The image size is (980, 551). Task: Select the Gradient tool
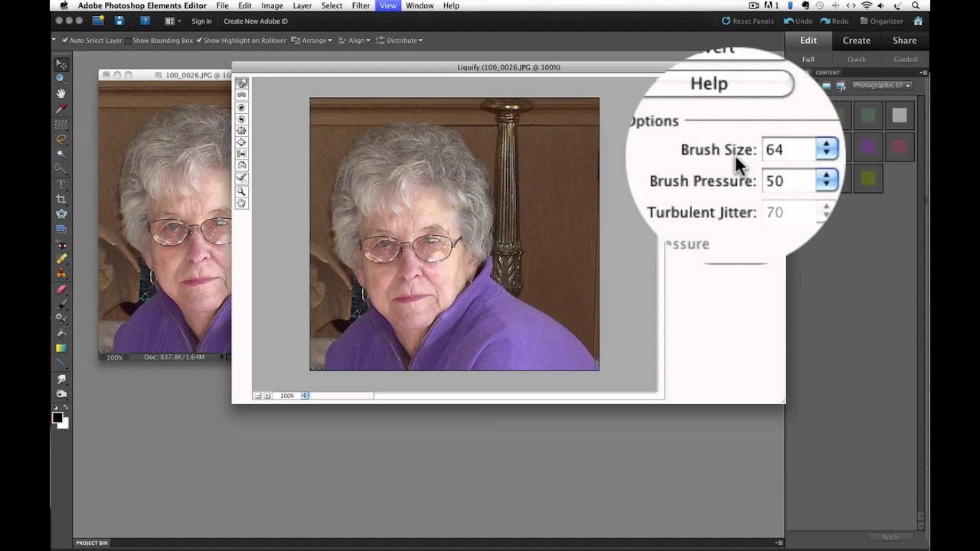(x=61, y=349)
